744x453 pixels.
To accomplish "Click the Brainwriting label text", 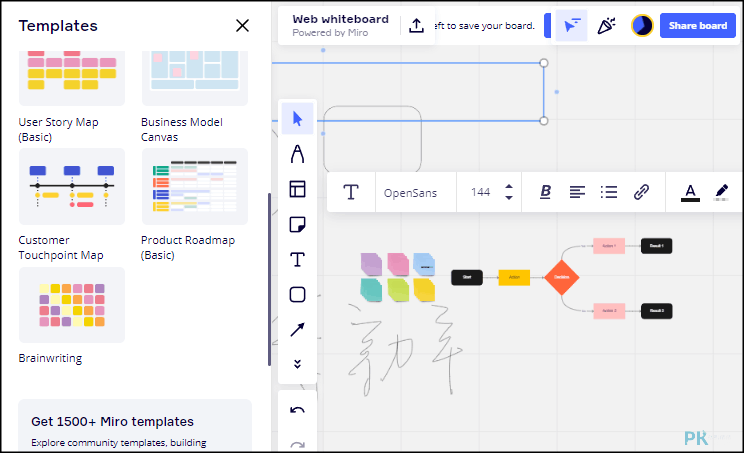I will tap(50, 358).
